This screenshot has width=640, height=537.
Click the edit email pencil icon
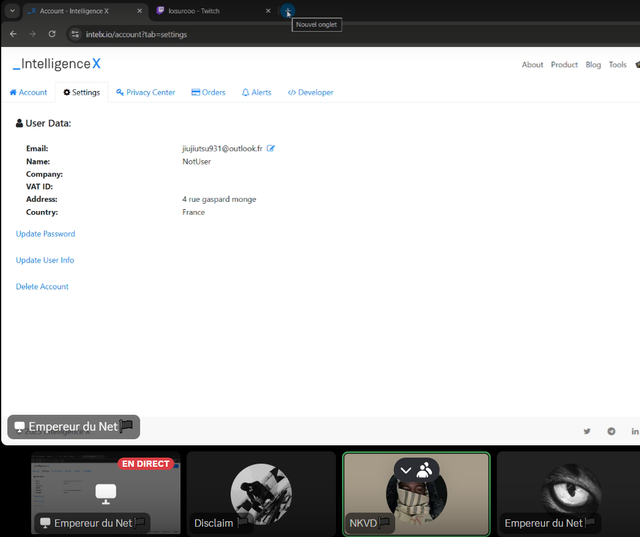pyautogui.click(x=271, y=148)
